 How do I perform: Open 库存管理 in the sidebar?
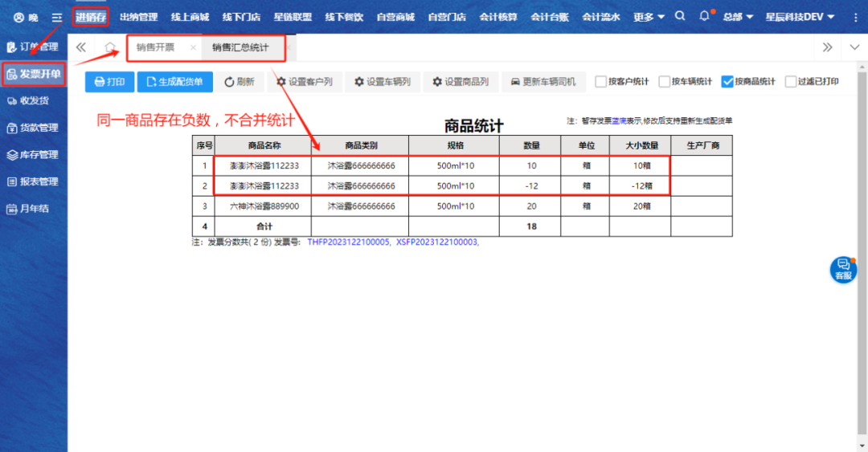(x=33, y=155)
